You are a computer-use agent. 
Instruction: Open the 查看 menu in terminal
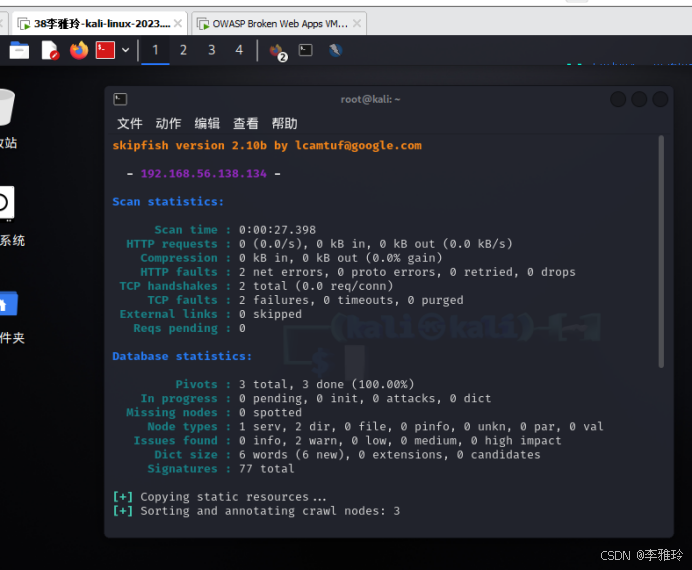pyautogui.click(x=246, y=124)
